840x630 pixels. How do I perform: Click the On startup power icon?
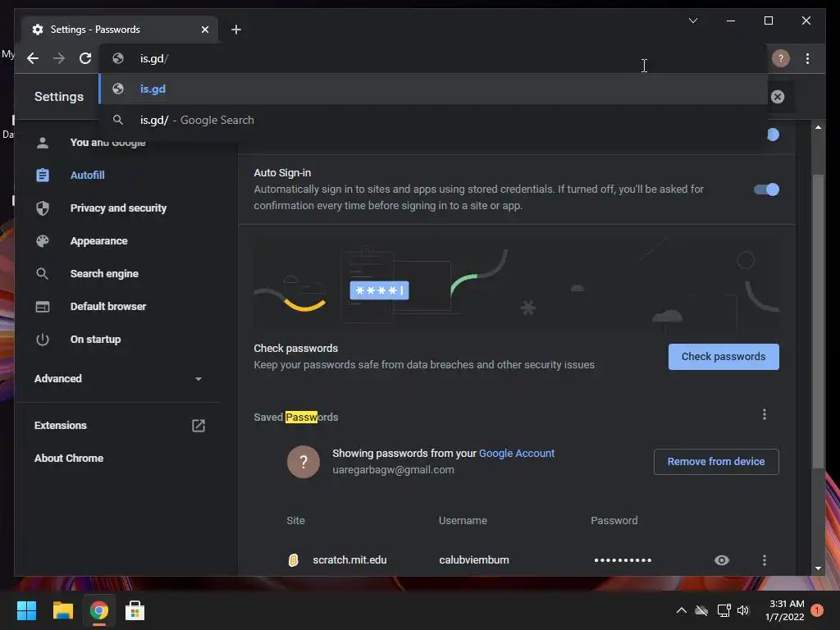click(43, 340)
